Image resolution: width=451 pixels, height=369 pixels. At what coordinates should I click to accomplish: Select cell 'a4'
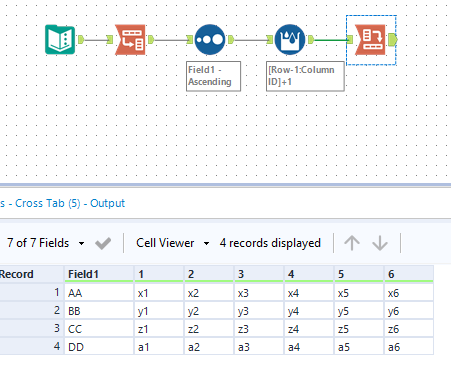point(309,347)
